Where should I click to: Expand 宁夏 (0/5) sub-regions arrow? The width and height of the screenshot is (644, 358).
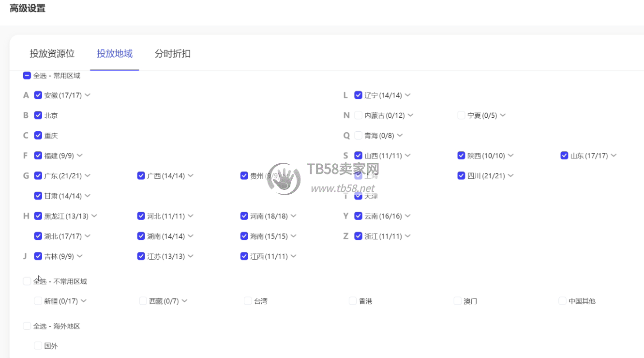tap(503, 115)
